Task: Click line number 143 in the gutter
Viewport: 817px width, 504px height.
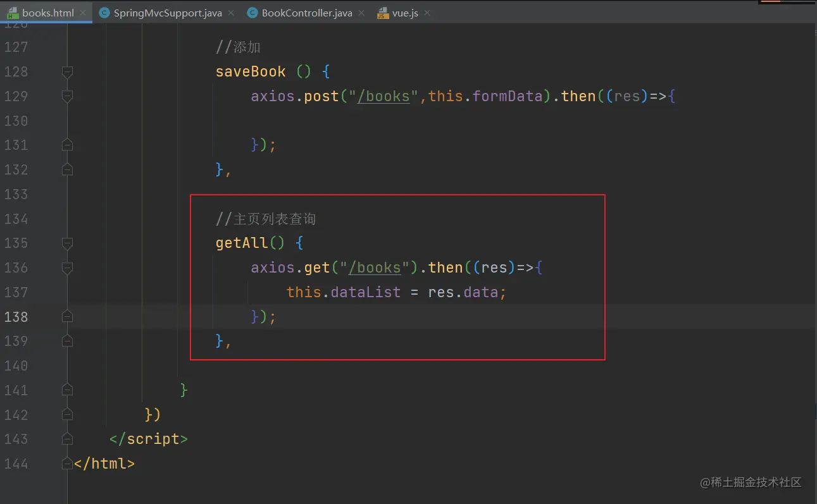Action: click(x=16, y=439)
